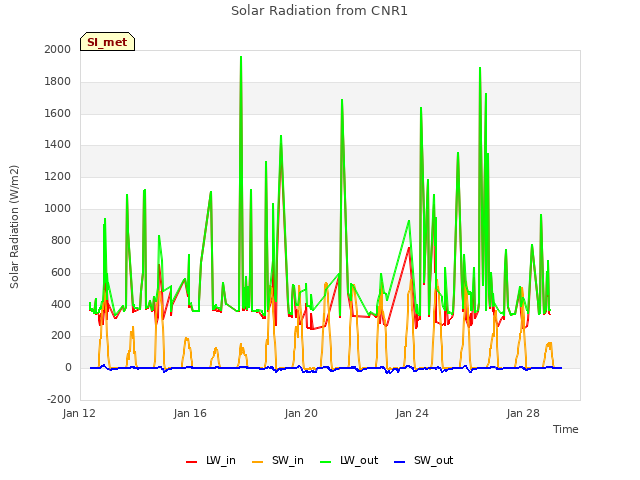Click the 0 y-axis tick label
Image resolution: width=640 pixels, height=480 pixels.
point(68,368)
